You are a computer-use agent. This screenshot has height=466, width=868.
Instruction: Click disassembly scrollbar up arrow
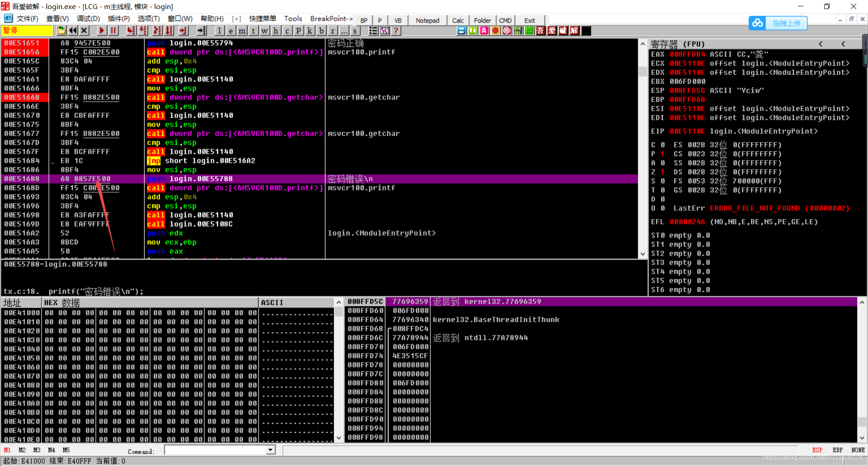coord(643,44)
